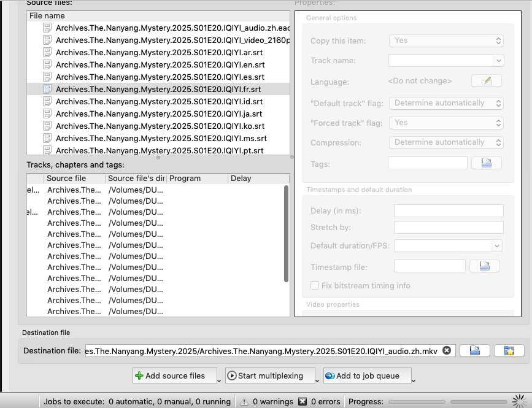Click the file icon beside the ar.srt file
This screenshot has height=408, width=532.
47,52
